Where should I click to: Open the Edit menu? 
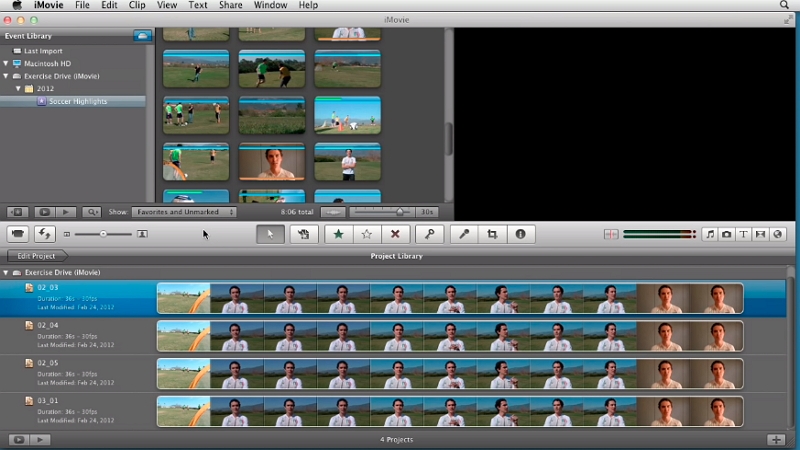pyautogui.click(x=109, y=5)
